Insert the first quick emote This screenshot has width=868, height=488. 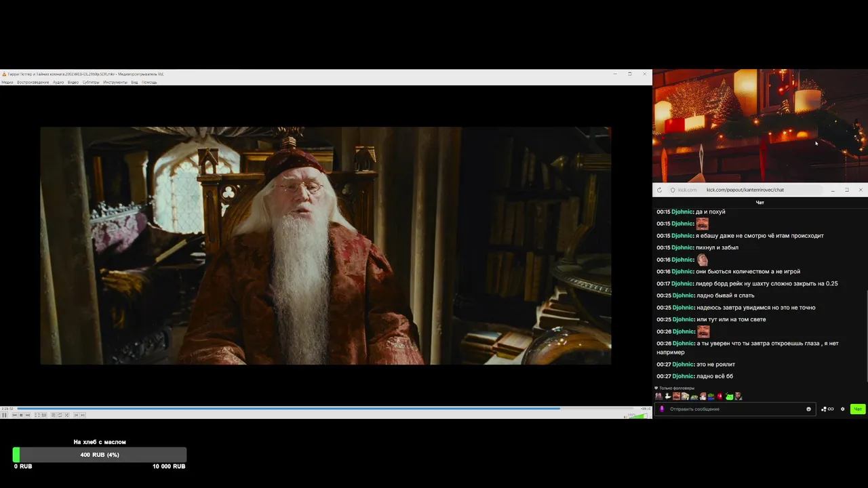pos(659,396)
